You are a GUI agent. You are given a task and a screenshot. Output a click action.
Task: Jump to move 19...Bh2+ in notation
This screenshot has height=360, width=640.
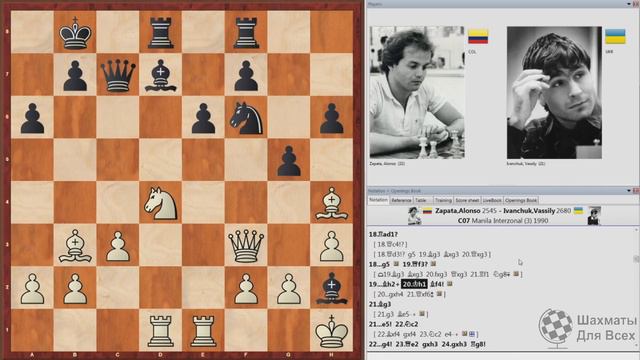(x=384, y=284)
